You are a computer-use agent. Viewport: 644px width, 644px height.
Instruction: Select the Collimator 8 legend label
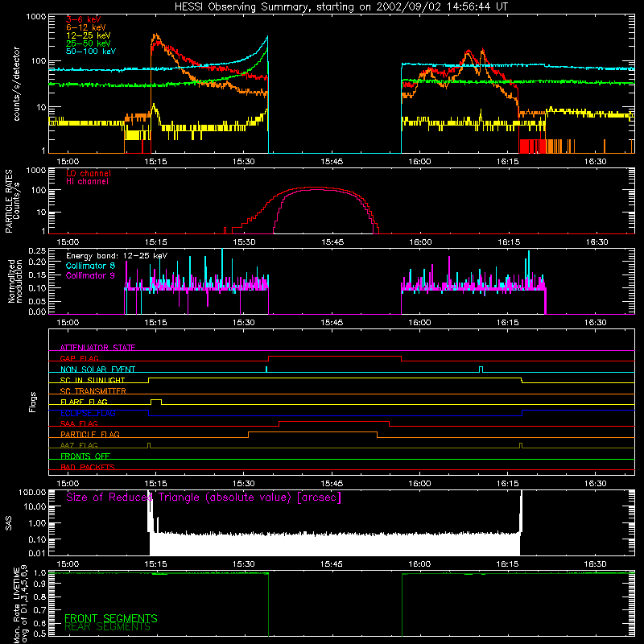90,266
